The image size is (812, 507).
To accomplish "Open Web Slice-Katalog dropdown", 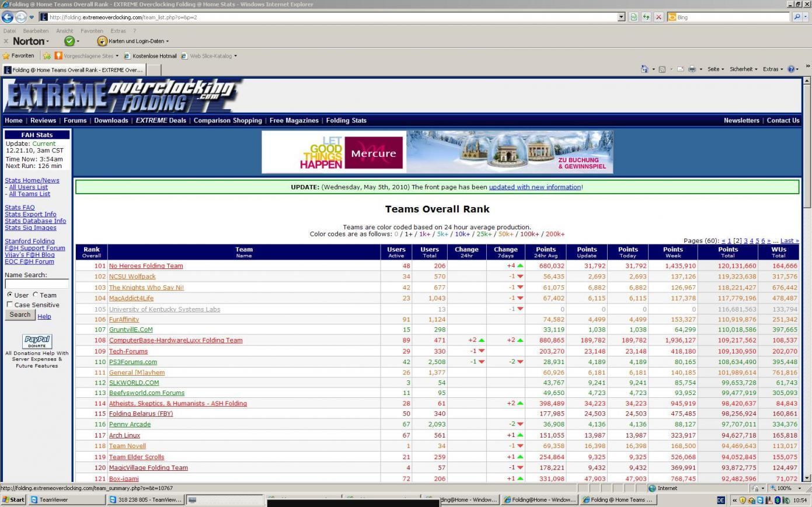I will [235, 56].
